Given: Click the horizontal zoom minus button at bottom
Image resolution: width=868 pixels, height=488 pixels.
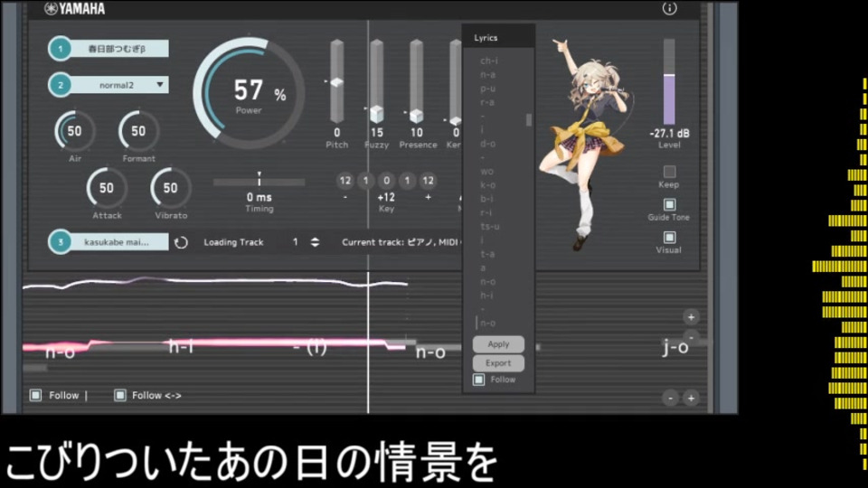Looking at the screenshot, I should 670,398.
